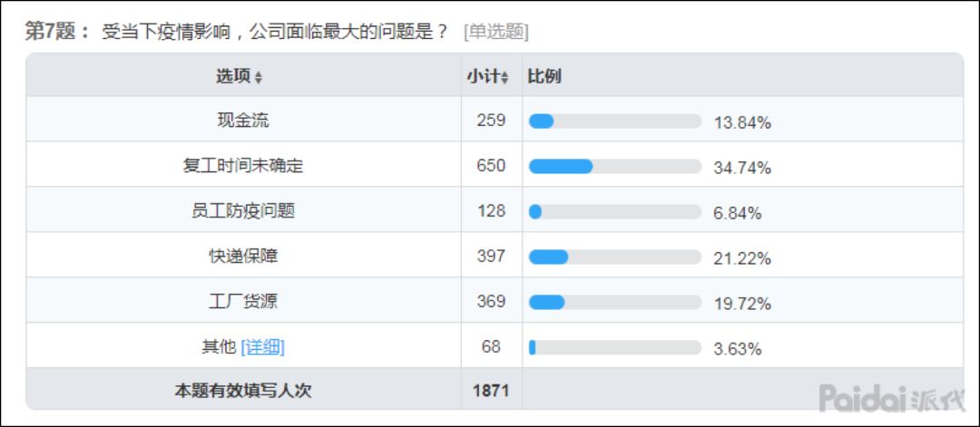980x427 pixels.
Task: Select the 现金流 option row
Action: (x=243, y=121)
